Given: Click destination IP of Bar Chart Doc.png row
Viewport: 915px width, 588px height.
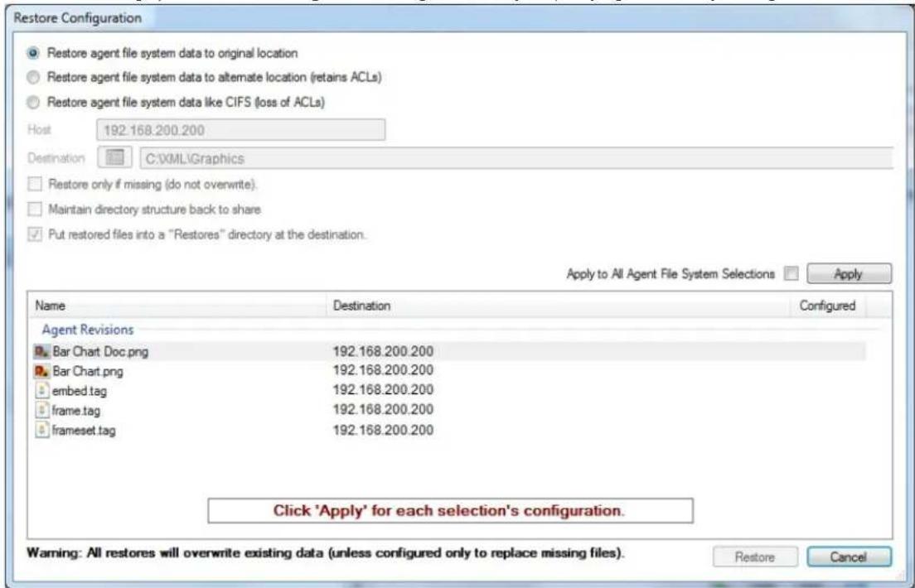Looking at the screenshot, I should coord(383,351).
